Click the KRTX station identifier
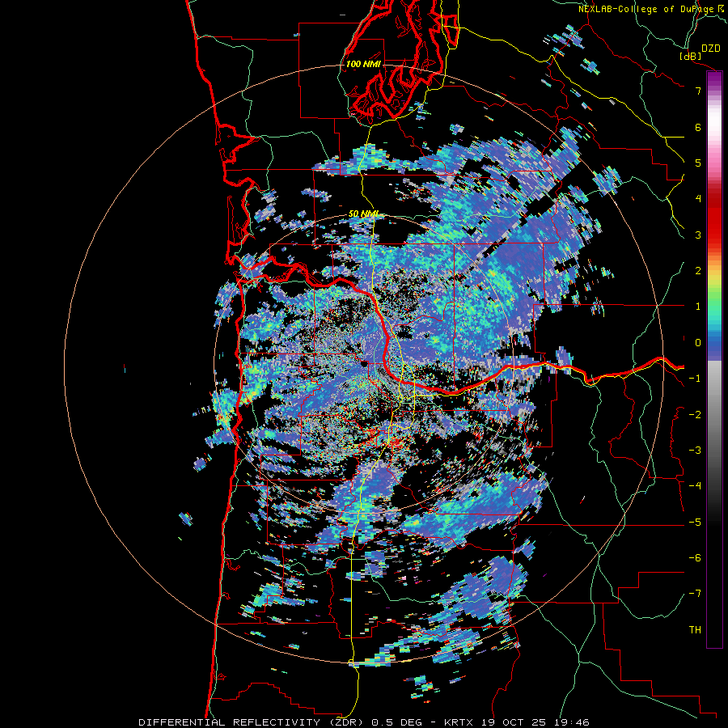Viewport: 728px width, 728px height. pyautogui.click(x=459, y=722)
